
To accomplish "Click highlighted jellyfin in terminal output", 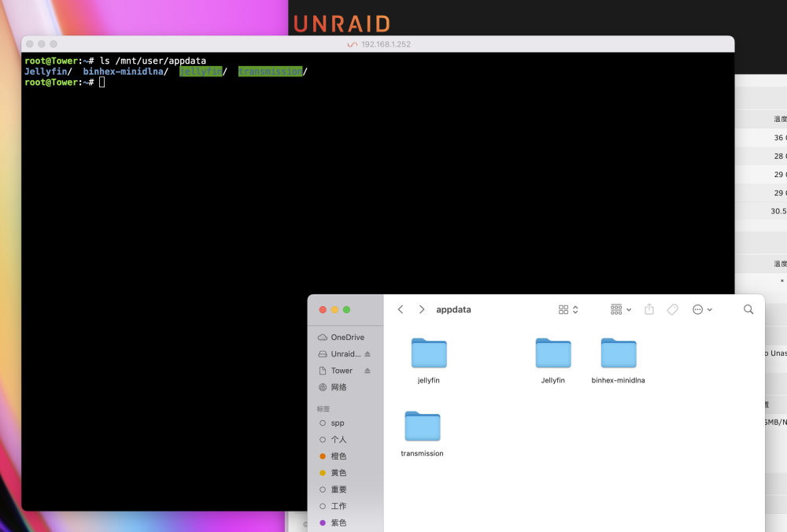I will tap(201, 72).
